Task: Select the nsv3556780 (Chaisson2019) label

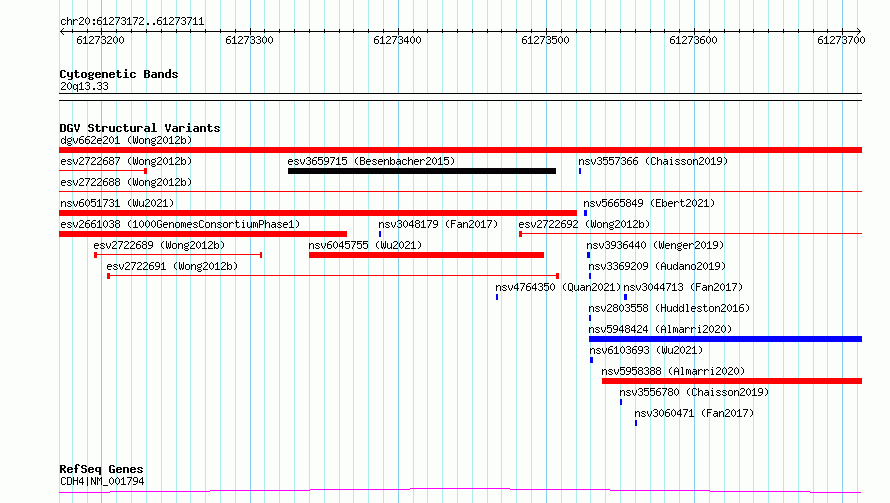Action: point(694,392)
